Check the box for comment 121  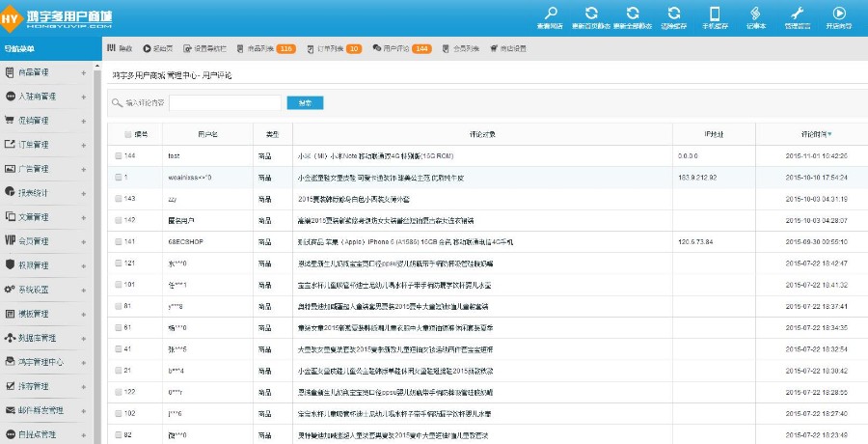(x=118, y=264)
